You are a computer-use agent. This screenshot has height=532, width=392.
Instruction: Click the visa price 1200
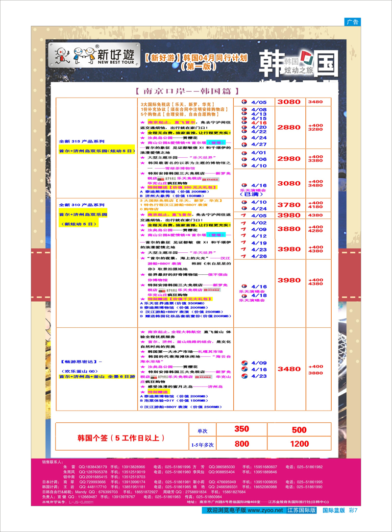pyautogui.click(x=299, y=444)
